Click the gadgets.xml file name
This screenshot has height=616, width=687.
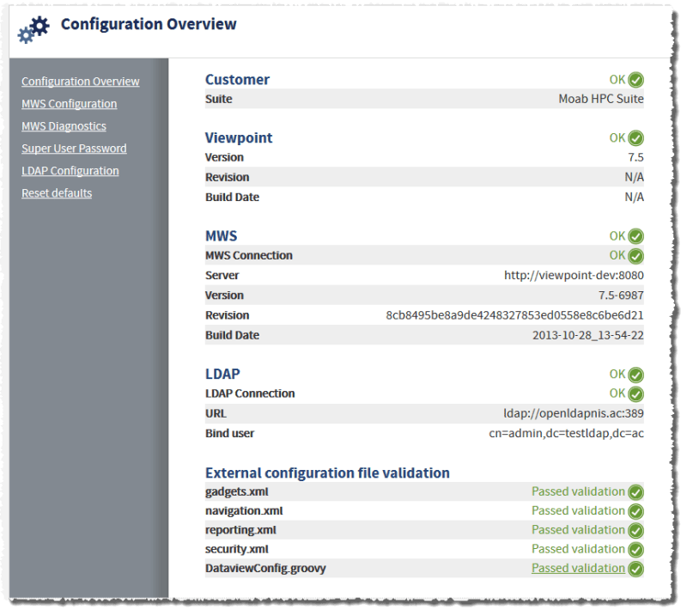point(237,492)
